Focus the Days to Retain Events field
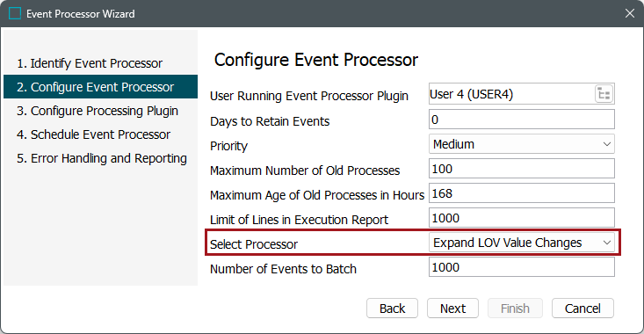Viewport: 644px width, 334px height. tap(522, 120)
